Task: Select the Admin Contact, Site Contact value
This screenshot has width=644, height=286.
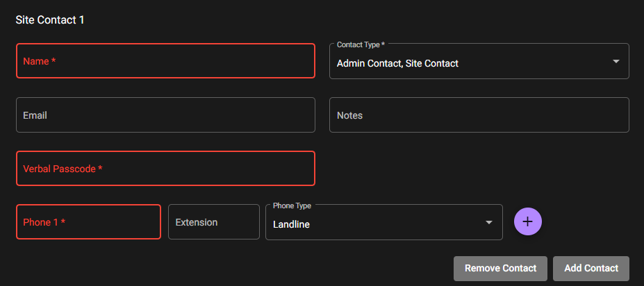Action: click(397, 64)
